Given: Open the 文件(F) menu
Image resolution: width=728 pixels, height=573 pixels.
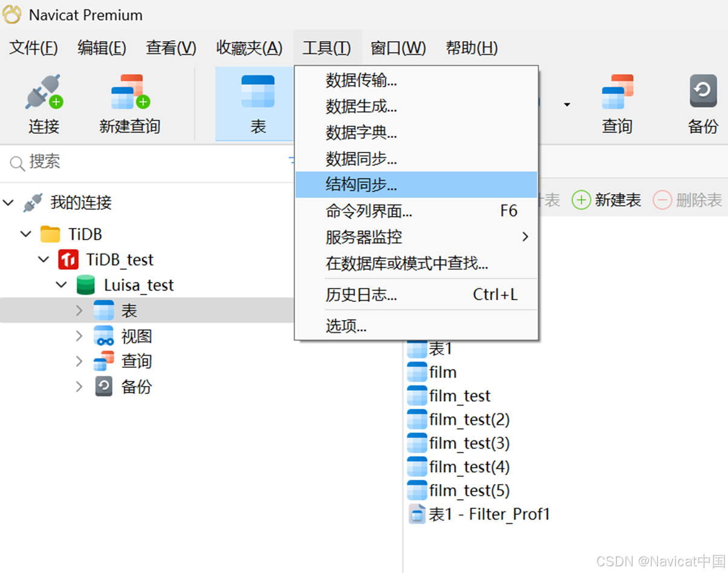Looking at the screenshot, I should click(x=34, y=48).
